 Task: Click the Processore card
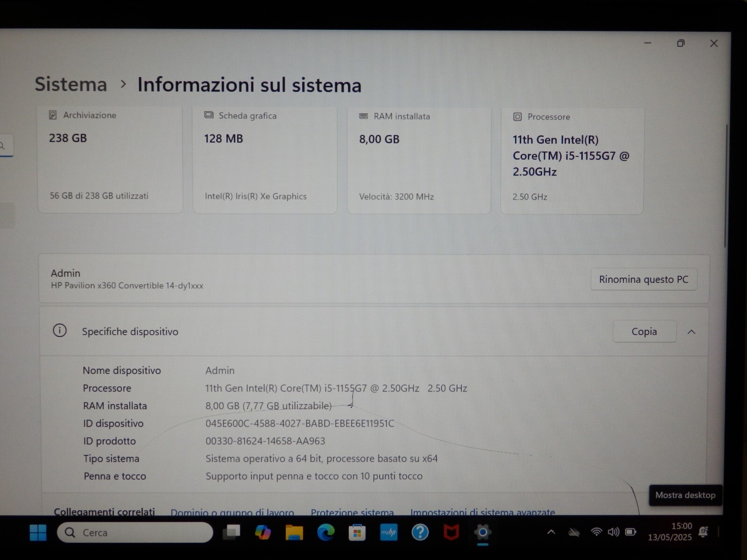tap(572, 161)
